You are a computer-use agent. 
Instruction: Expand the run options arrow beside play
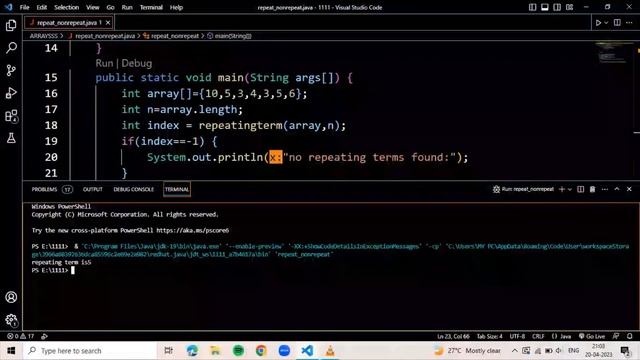click(x=606, y=23)
